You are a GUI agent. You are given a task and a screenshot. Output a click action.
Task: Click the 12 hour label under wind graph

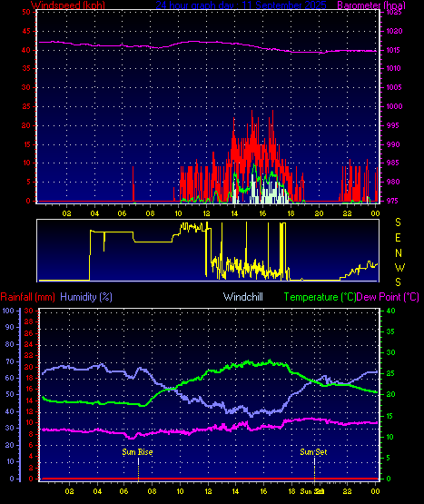[206, 213]
